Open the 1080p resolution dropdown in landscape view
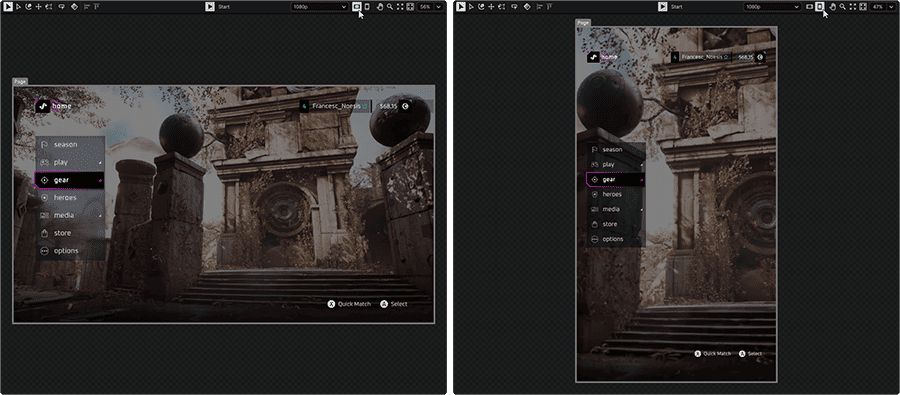Image resolution: width=900 pixels, height=395 pixels. click(320, 7)
